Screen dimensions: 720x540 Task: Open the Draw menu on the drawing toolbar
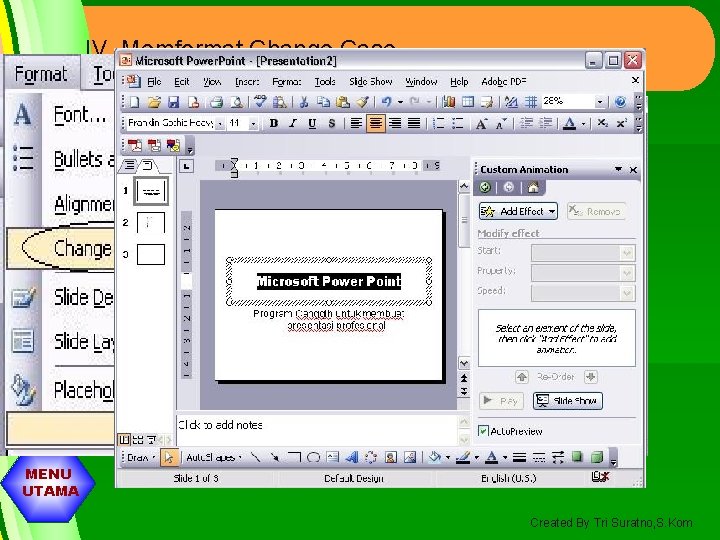(x=141, y=457)
